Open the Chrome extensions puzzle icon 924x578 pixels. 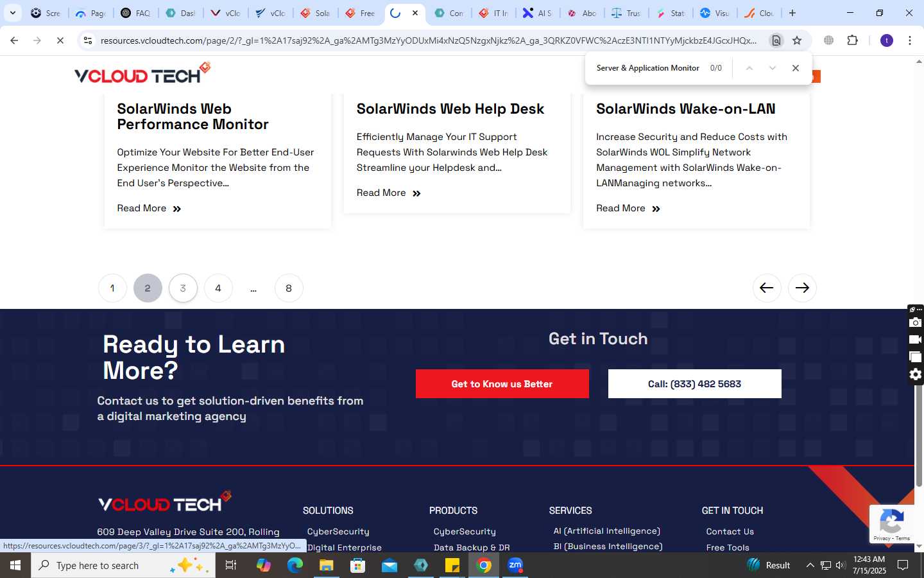(852, 40)
